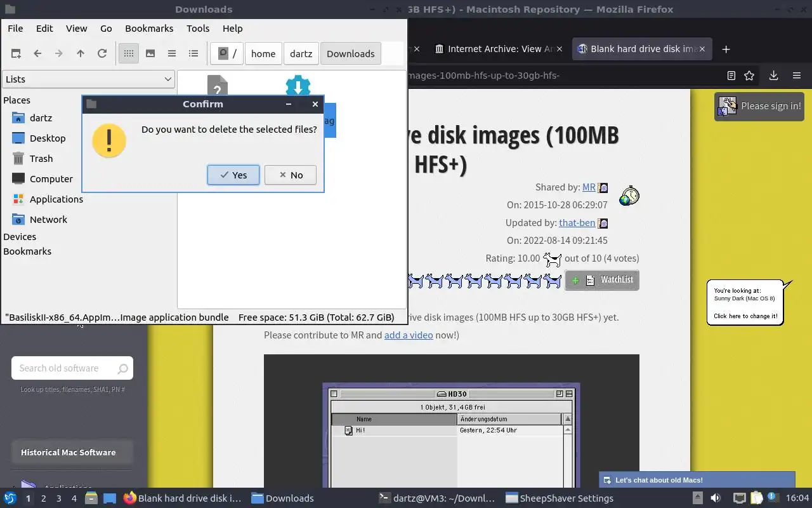812x508 pixels.
Task: Select the home path button
Action: coord(263,54)
